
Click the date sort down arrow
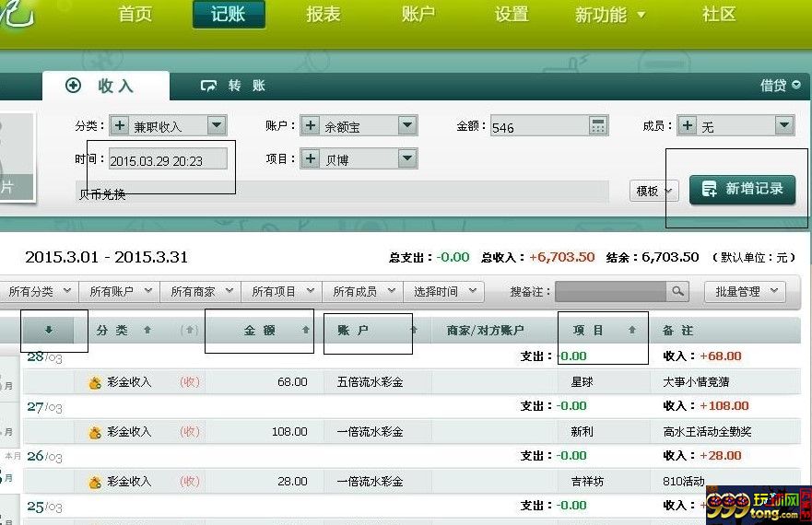[x=48, y=331]
